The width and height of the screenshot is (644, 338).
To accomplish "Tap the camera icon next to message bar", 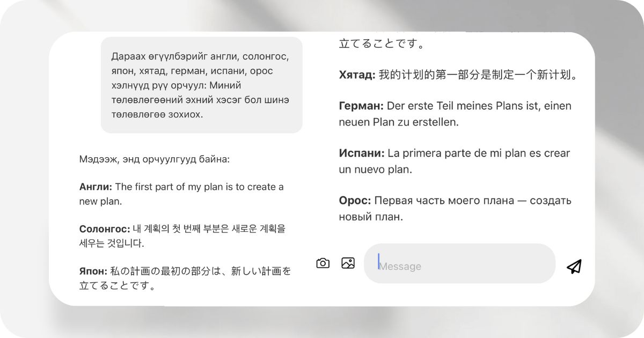I will click(x=323, y=263).
